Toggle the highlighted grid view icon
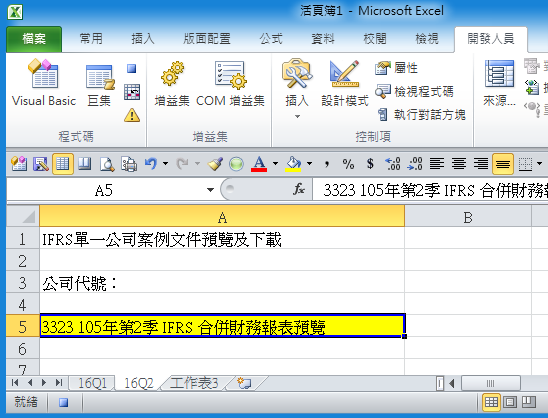 (63, 164)
